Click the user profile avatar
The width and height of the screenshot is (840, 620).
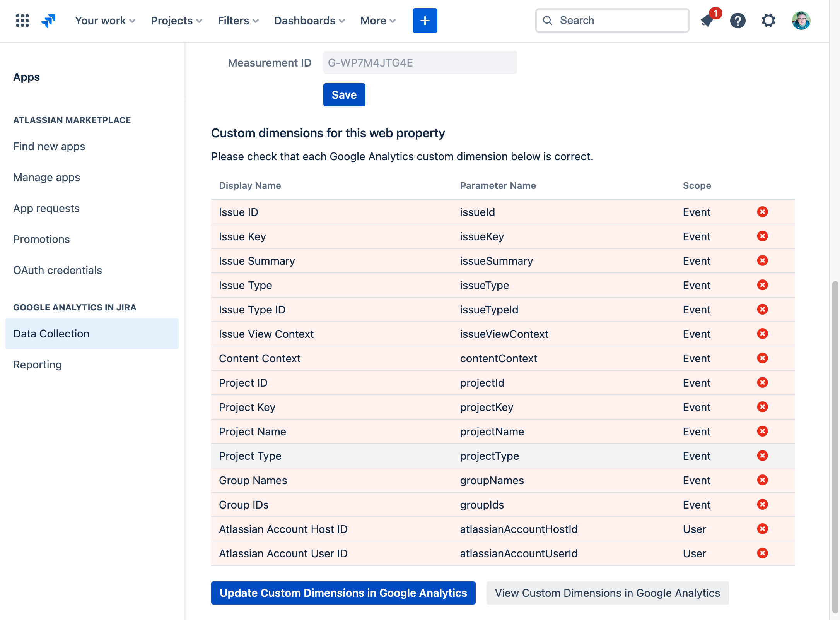tap(801, 21)
